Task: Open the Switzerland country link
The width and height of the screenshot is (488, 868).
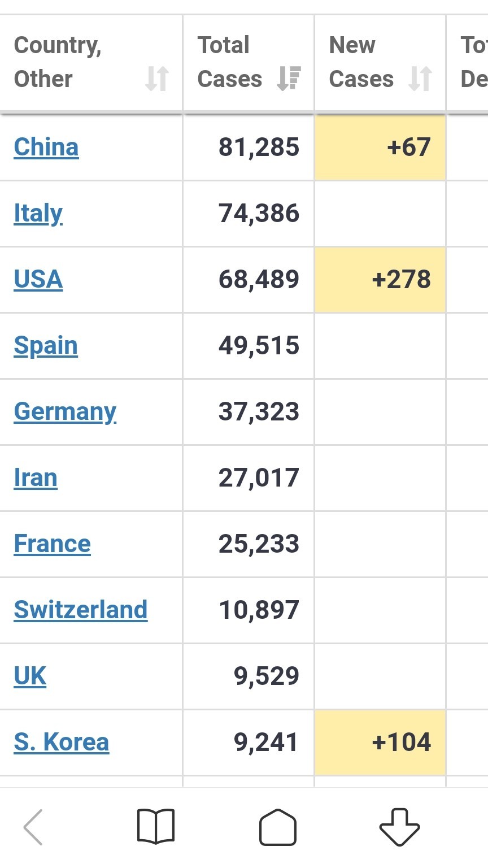Action: click(x=81, y=610)
